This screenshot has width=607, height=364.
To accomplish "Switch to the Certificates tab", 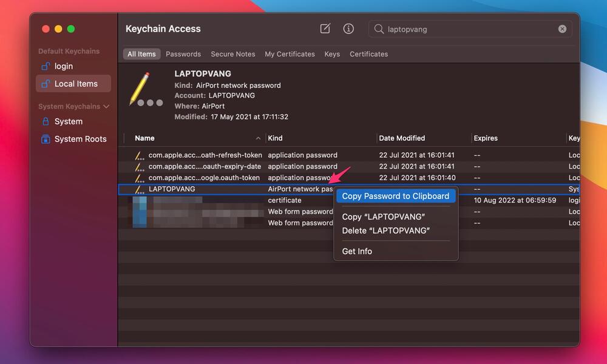I will 369,54.
